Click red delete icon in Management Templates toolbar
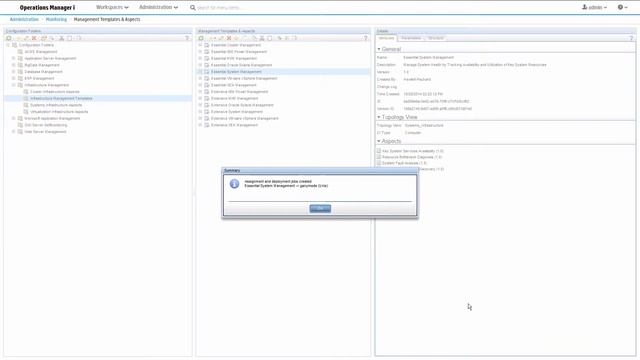 pyautogui.click(x=229, y=38)
